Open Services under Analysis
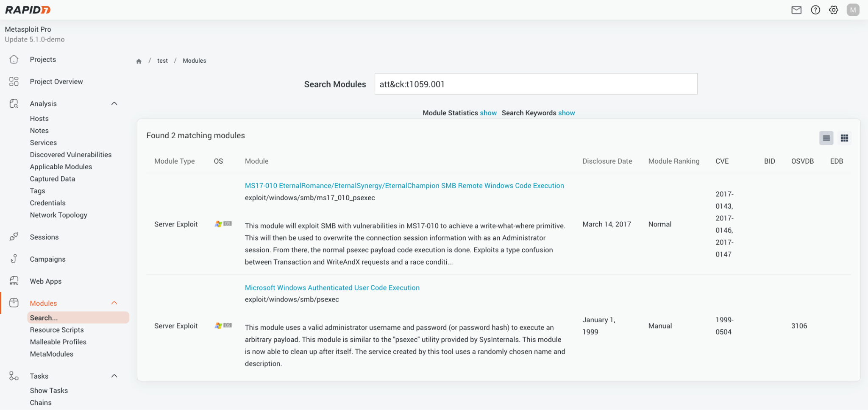 point(43,143)
